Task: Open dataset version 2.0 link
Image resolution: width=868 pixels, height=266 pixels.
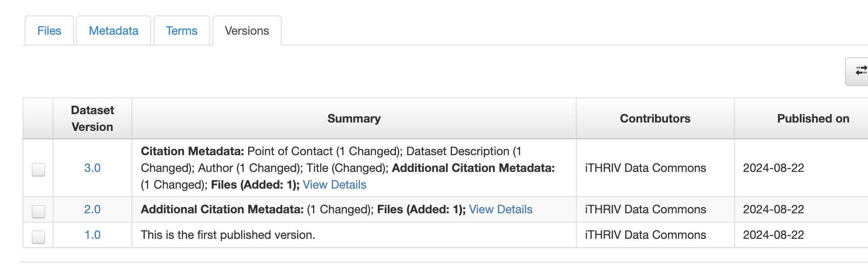Action: pos(92,210)
